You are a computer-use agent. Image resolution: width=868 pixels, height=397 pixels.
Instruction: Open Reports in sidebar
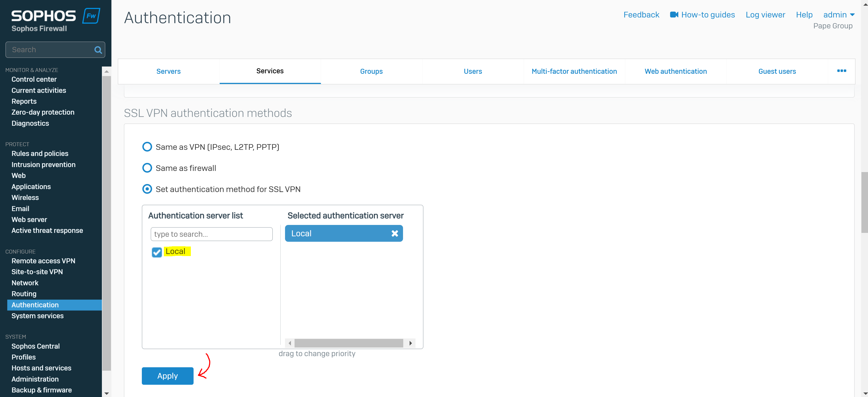click(24, 101)
